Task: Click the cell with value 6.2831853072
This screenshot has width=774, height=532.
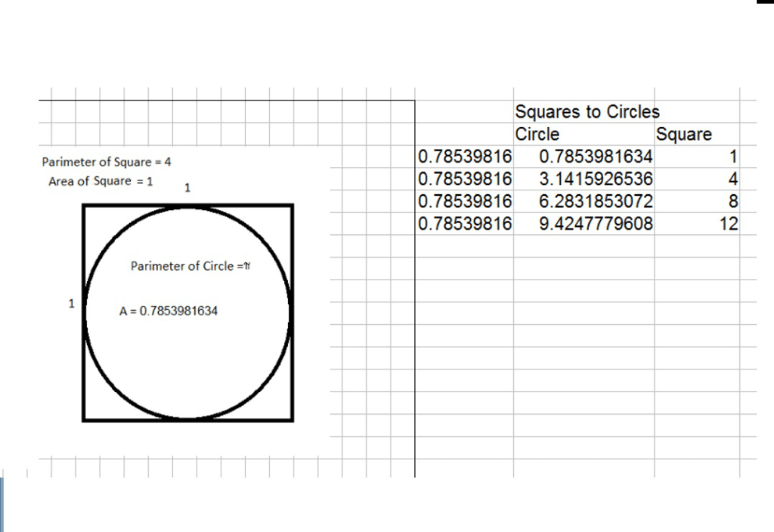Action: click(x=584, y=202)
